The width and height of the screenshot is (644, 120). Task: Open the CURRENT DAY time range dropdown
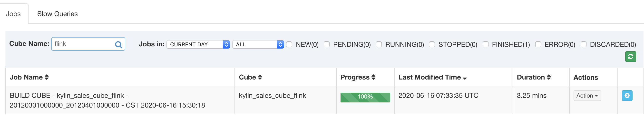tap(198, 44)
